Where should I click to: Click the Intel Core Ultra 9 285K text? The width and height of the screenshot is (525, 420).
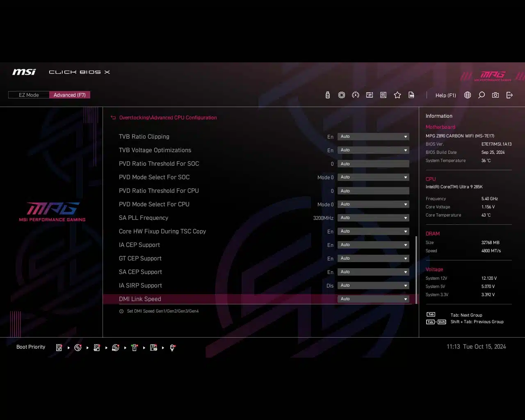click(x=454, y=187)
